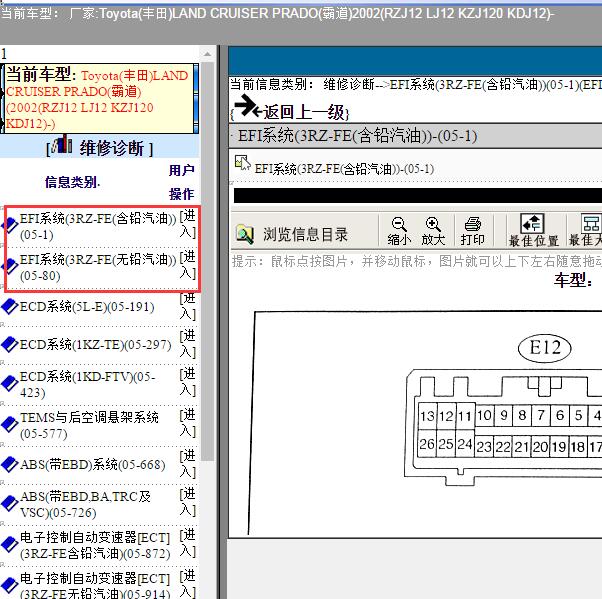Click the best size icon at toolbar edge
This screenshot has height=599, width=602.
pyautogui.click(x=591, y=223)
